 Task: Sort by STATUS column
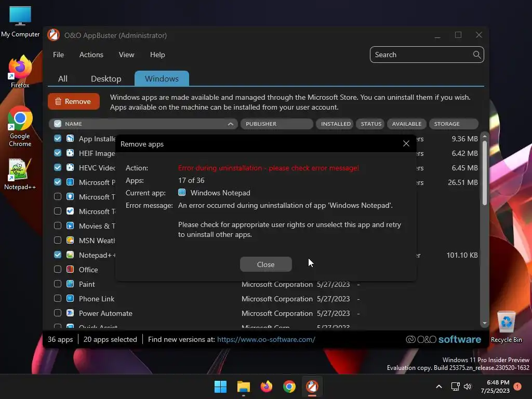click(370, 124)
